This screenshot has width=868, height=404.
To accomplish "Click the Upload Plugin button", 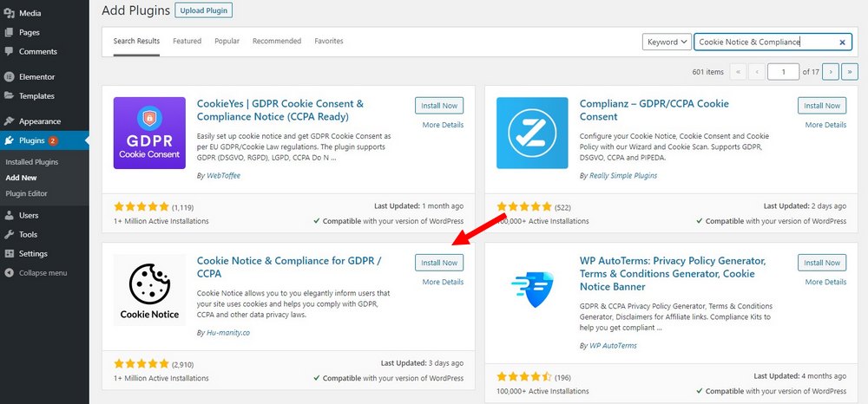I will coord(204,10).
